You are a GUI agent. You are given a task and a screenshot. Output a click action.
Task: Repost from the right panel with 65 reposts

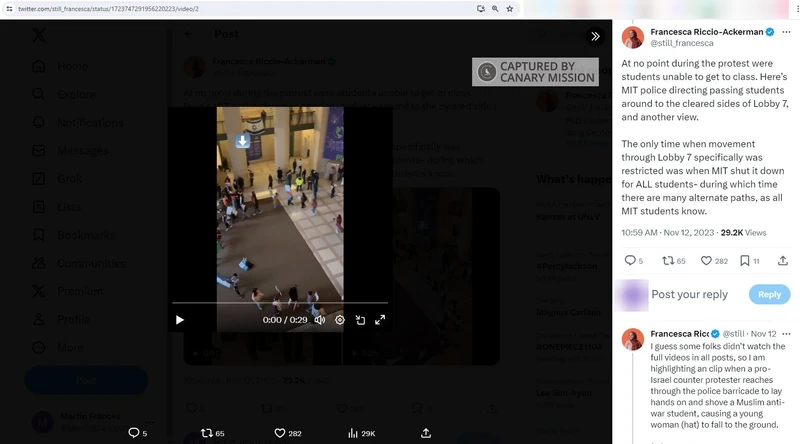(668, 260)
